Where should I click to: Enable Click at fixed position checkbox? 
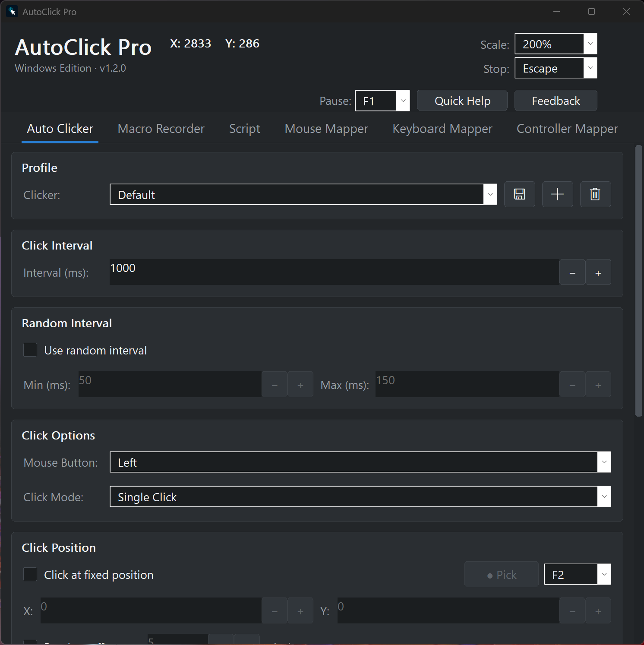click(30, 574)
